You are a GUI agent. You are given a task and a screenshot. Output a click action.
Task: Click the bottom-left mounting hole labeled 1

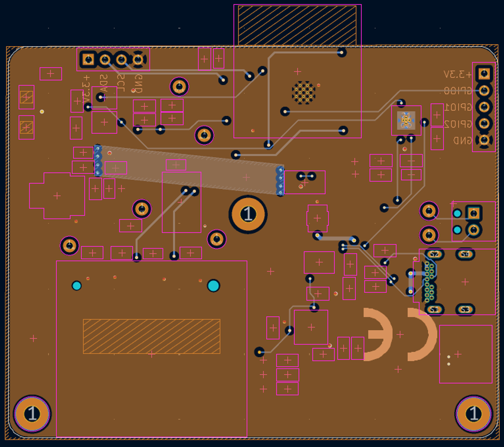tap(31, 414)
